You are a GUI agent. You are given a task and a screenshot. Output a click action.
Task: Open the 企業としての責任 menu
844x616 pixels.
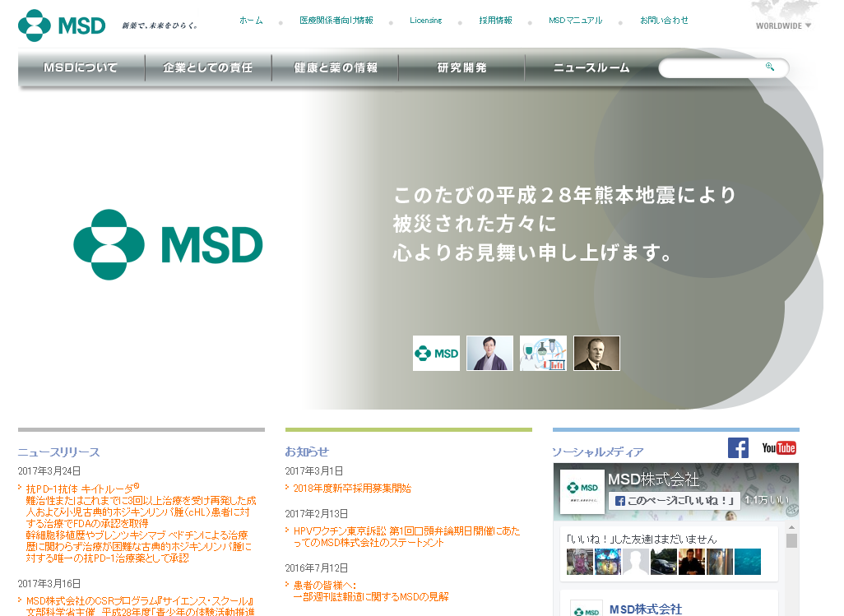[208, 67]
